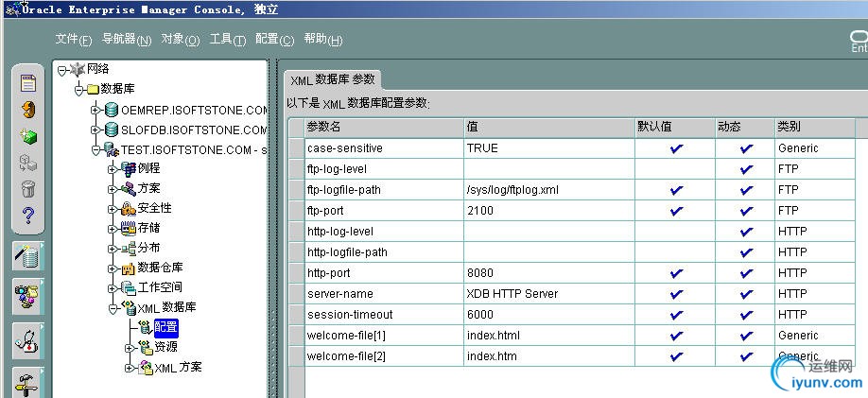Click the refresh icon in left toolbar

[x=28, y=109]
